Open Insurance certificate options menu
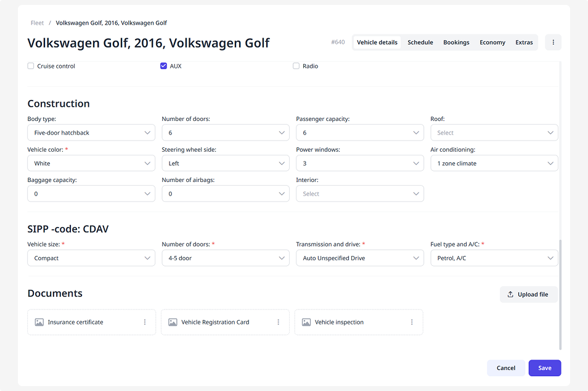Screen dimensions: 588x391 [145, 322]
